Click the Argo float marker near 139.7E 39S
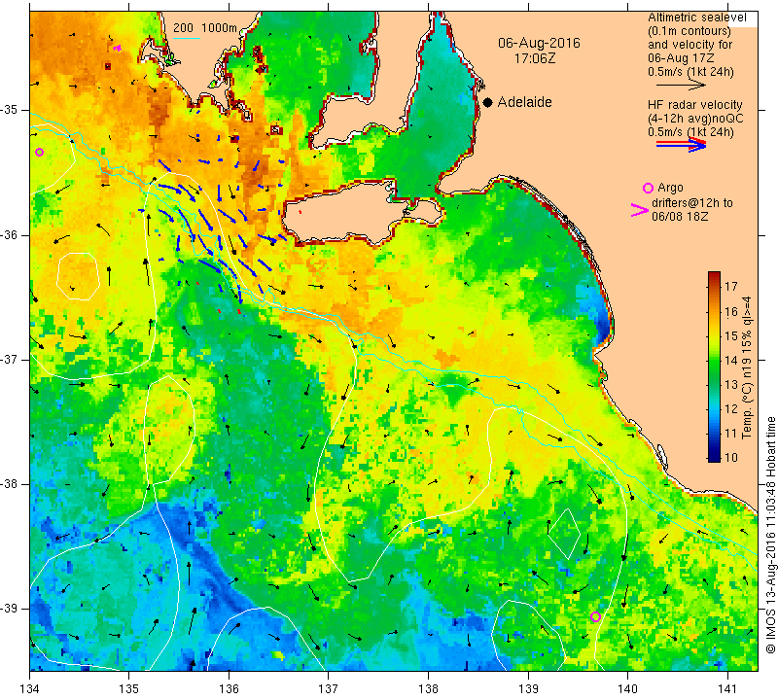This screenshot has width=778, height=700. click(595, 616)
